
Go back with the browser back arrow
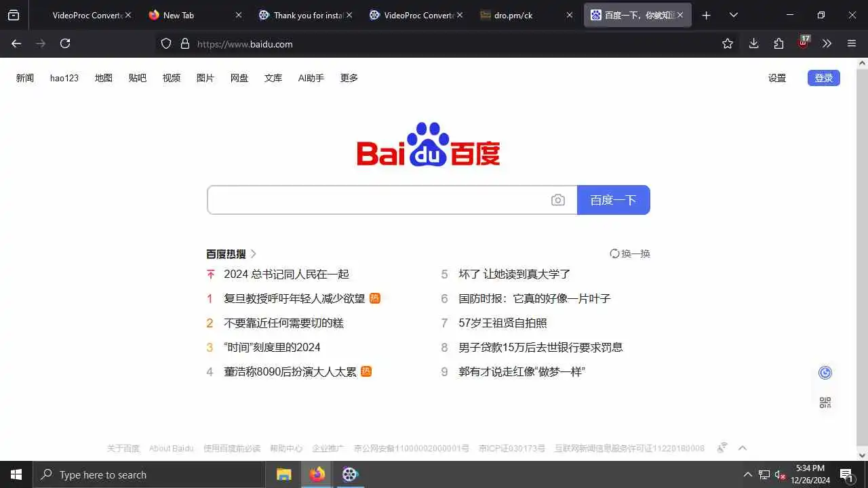tap(16, 43)
